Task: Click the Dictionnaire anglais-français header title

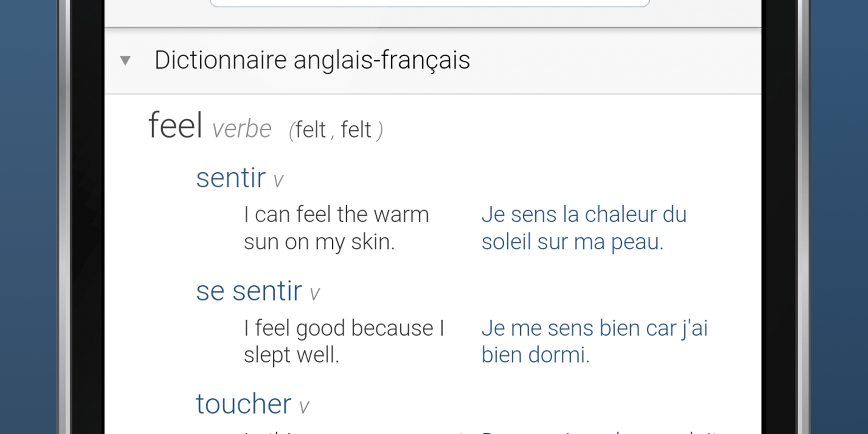Action: (x=312, y=60)
